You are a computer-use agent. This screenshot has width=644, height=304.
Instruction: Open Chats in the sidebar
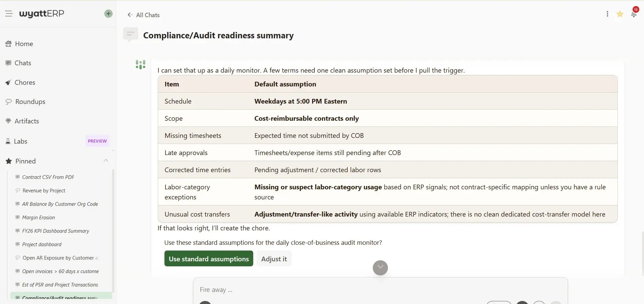18,63
